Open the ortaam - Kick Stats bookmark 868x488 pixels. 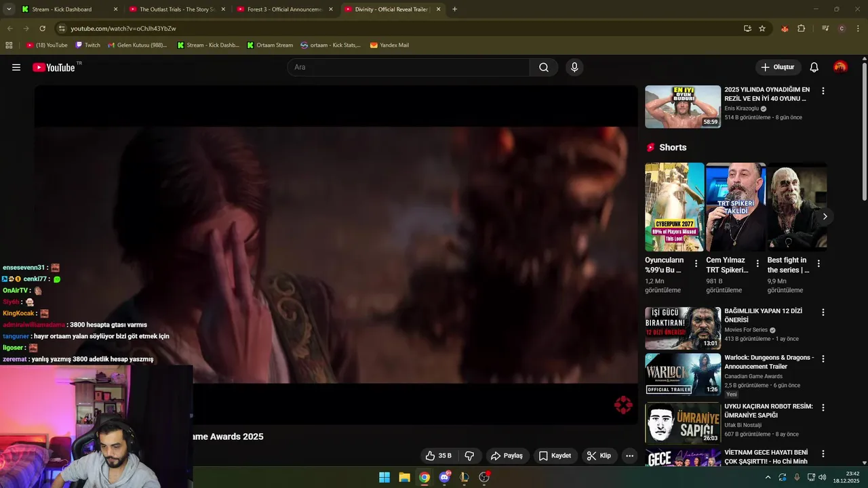coord(331,45)
